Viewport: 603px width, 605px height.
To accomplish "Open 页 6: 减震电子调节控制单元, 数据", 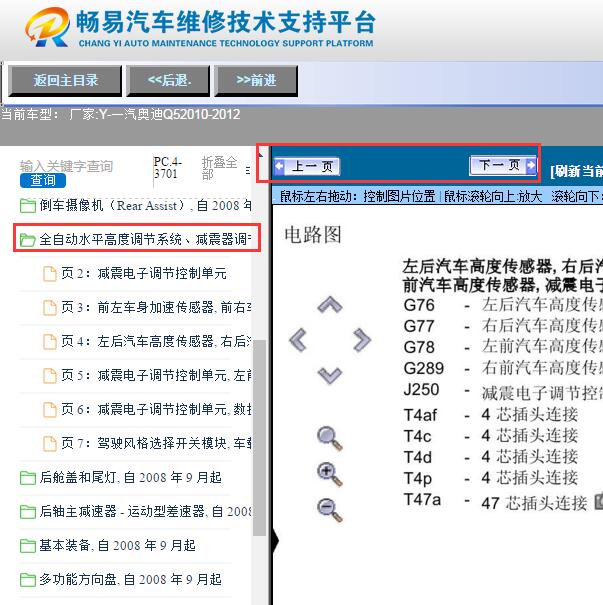I will point(147,409).
